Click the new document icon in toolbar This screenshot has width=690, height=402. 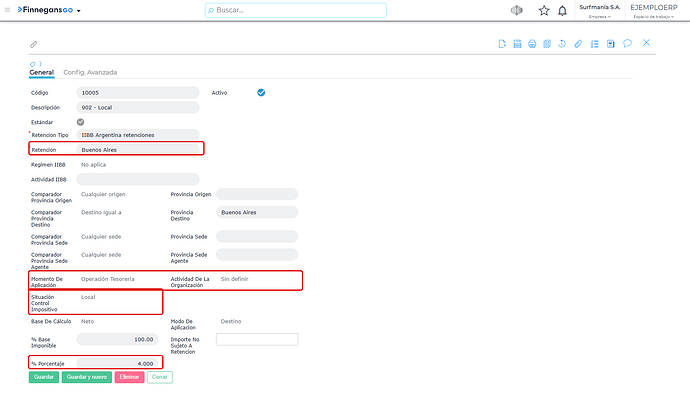click(x=502, y=44)
